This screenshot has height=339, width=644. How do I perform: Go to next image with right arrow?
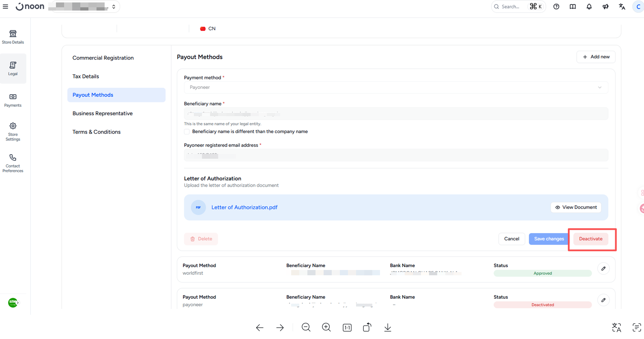(280, 328)
